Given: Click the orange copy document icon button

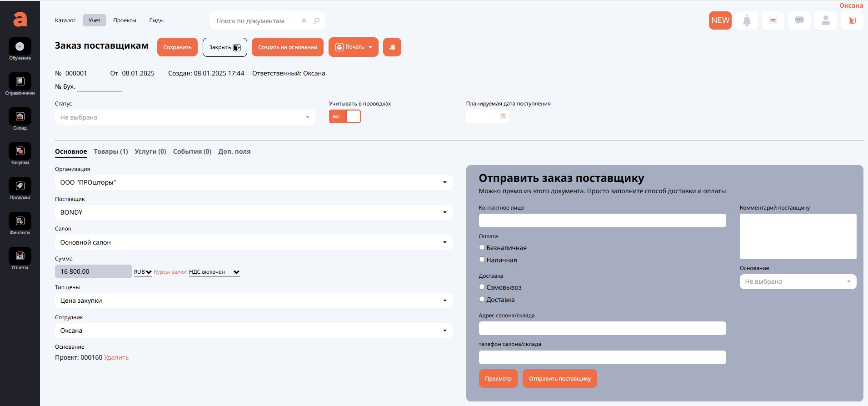Looking at the screenshot, I should pos(392,47).
